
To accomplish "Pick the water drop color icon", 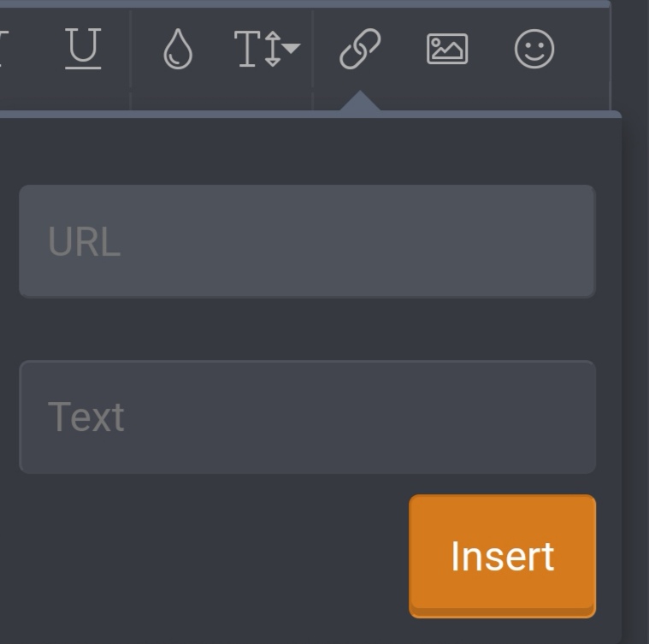I will pos(177,50).
